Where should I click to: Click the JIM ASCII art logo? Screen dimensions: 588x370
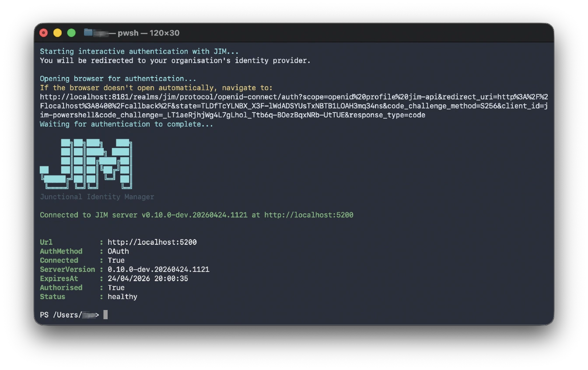(86, 164)
